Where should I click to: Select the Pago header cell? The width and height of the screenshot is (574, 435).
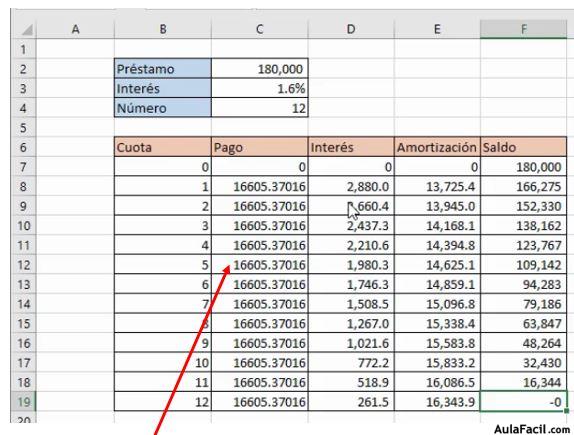(260, 147)
